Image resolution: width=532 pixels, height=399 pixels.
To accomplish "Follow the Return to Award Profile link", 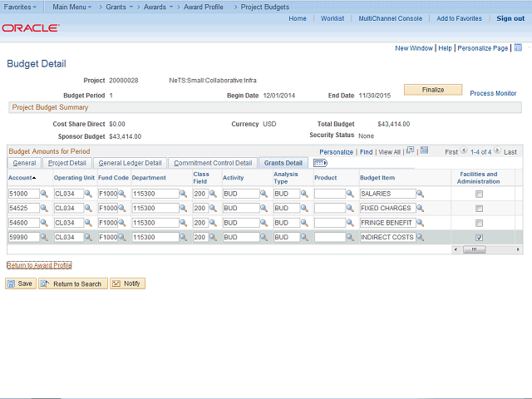I will [x=39, y=265].
